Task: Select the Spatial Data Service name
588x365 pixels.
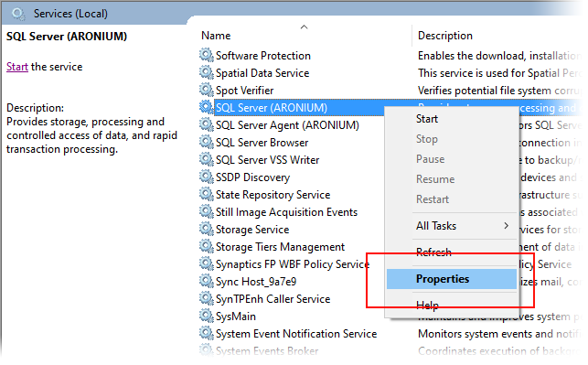Action: click(262, 73)
